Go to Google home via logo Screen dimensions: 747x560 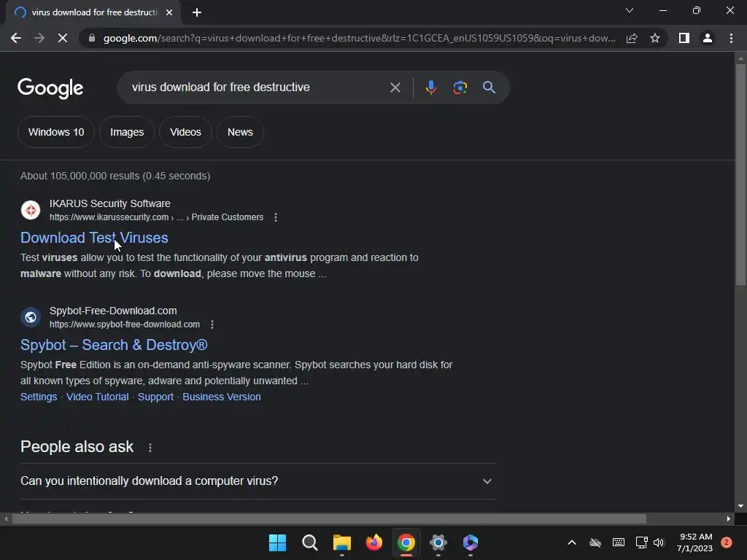pyautogui.click(x=50, y=88)
